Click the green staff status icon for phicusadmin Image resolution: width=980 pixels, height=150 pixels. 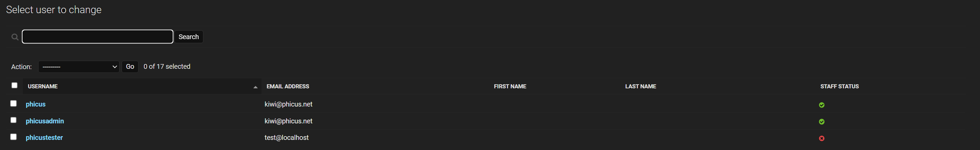(x=821, y=122)
